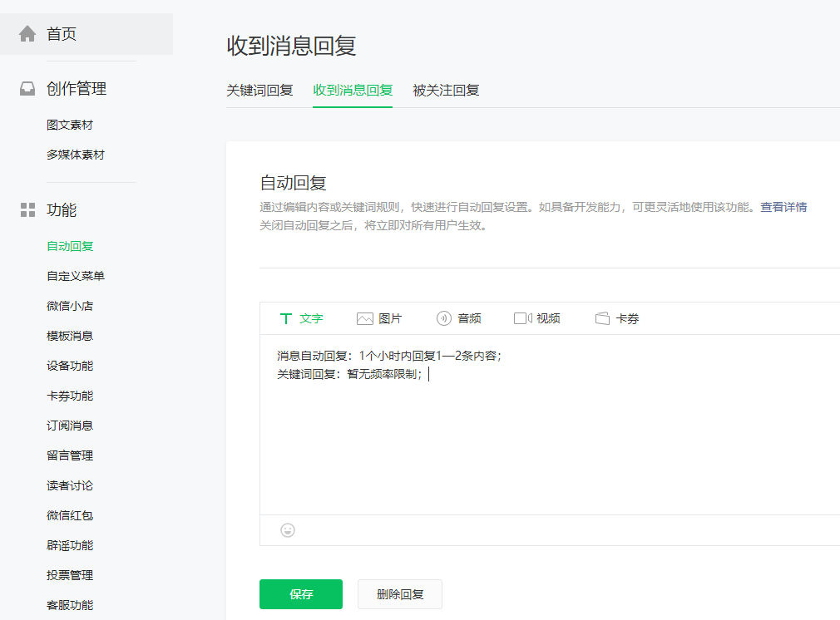The image size is (840, 620).
Task: Open 卡券功能 in sidebar
Action: [70, 396]
